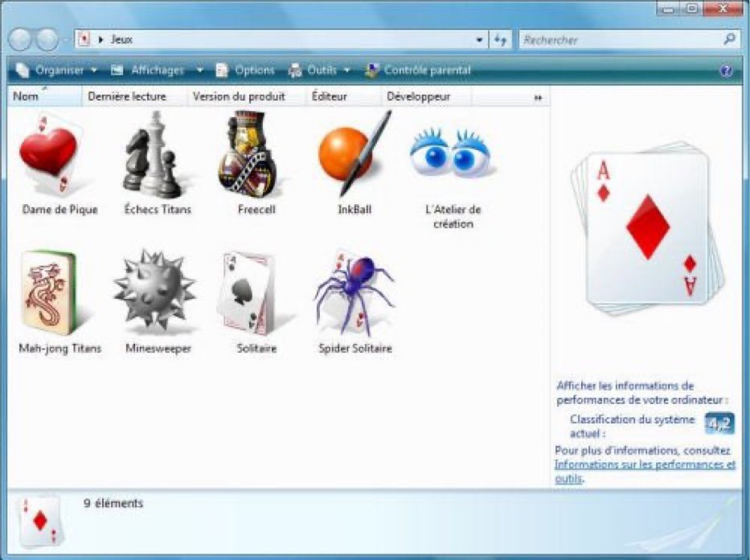Image resolution: width=750 pixels, height=560 pixels.
Task: Go forward with the right navigation arrow
Action: (x=47, y=39)
